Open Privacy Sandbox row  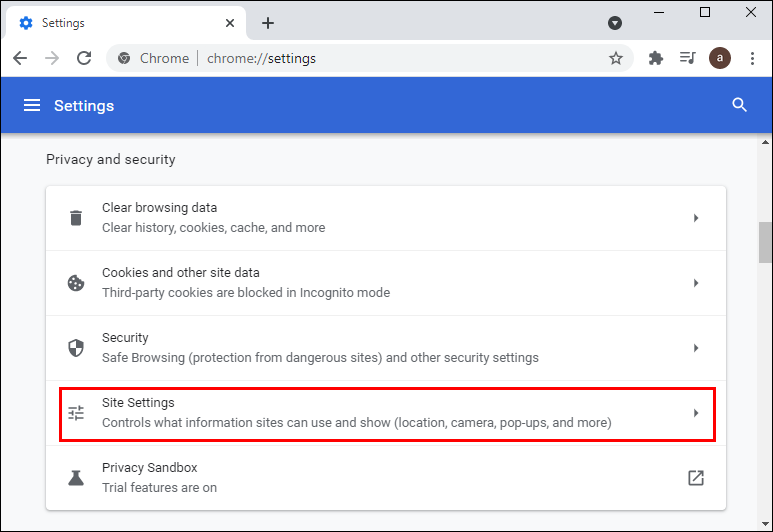pyautogui.click(x=386, y=478)
